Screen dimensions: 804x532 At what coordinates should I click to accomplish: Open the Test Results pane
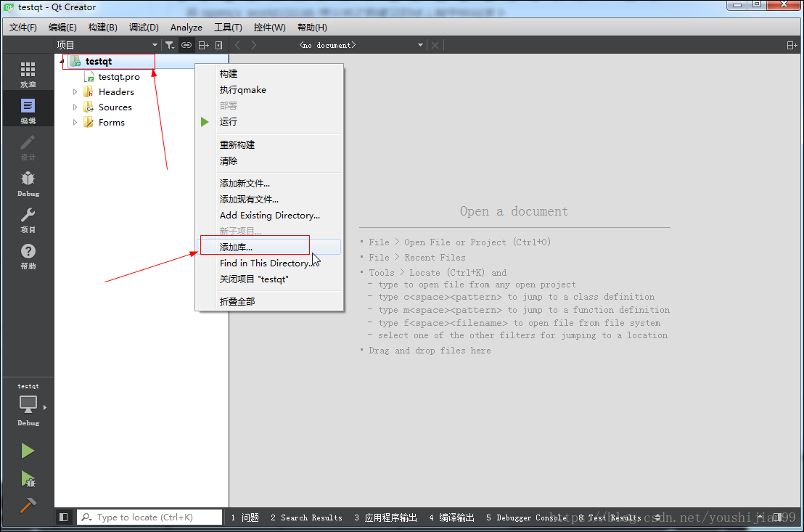pos(610,517)
